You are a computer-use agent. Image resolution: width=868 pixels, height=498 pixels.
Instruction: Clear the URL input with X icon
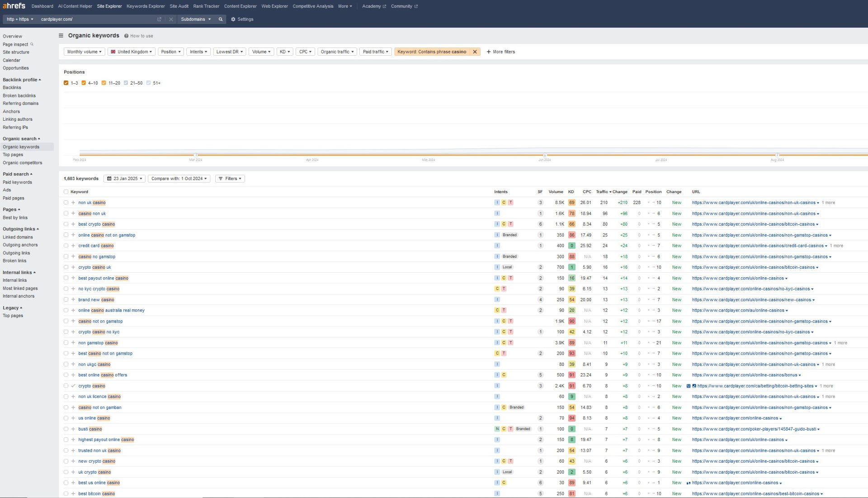(x=171, y=19)
